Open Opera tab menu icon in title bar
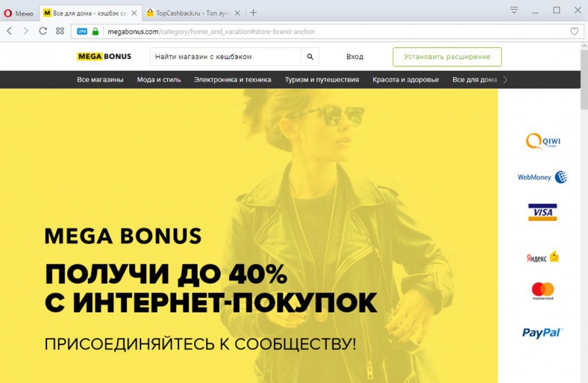This screenshot has width=588, height=383. point(514,10)
